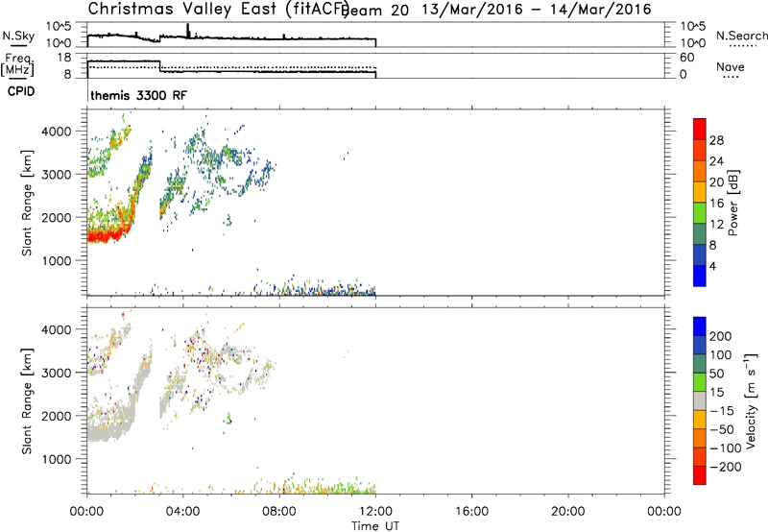
Task: Click the '1000' tick on velocity panel axis
Action: tap(56, 459)
